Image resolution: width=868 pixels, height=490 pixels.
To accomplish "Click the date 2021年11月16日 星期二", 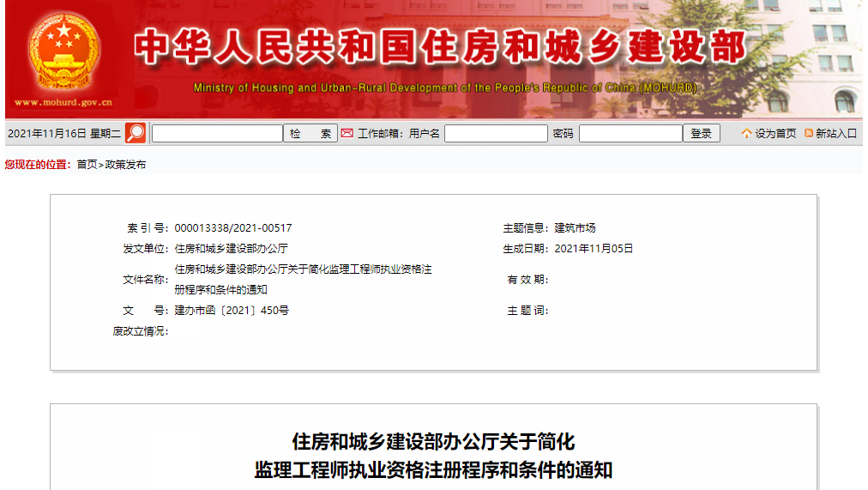I will click(64, 133).
